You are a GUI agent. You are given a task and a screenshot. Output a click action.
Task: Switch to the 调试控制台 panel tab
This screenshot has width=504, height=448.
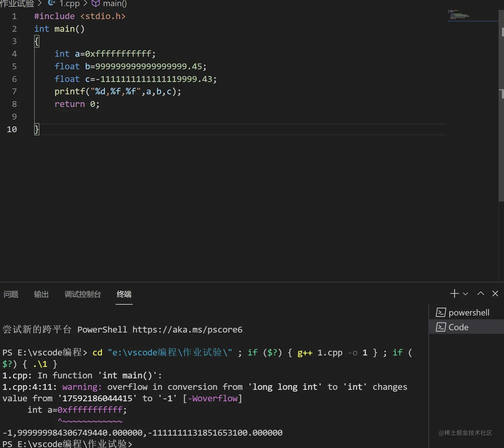83,294
